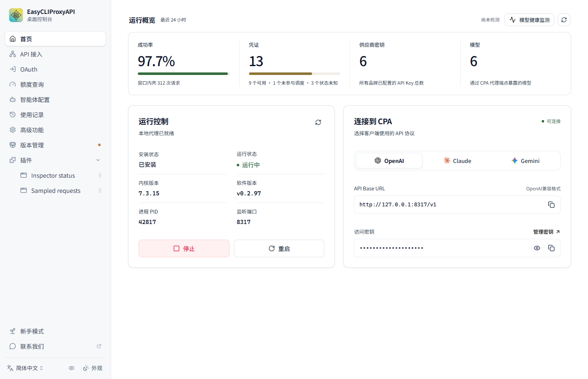Viewport: 588px width, 379px height.
Task: Open 管理密钥 manage keys link
Action: point(546,232)
